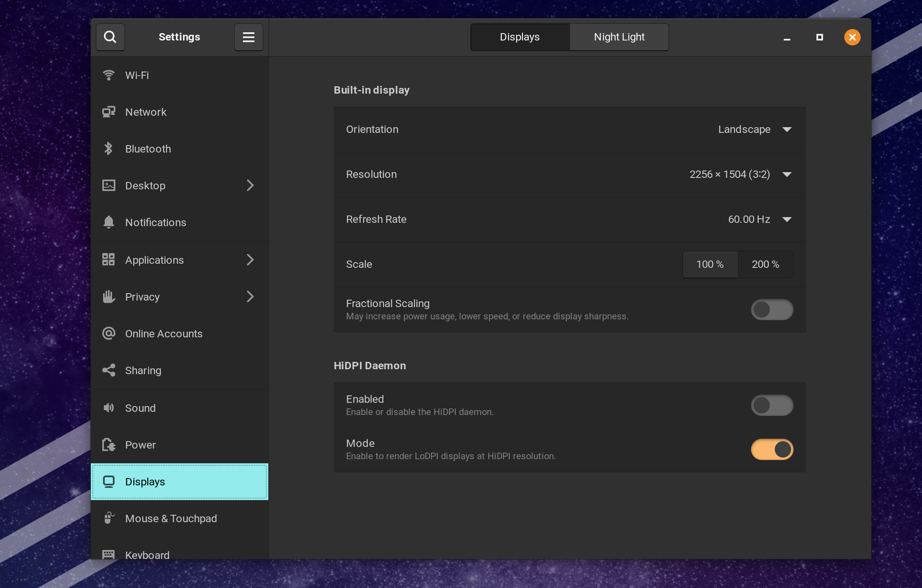Open Online Accounts at-sign icon
The height and width of the screenshot is (588, 922).
(x=108, y=334)
